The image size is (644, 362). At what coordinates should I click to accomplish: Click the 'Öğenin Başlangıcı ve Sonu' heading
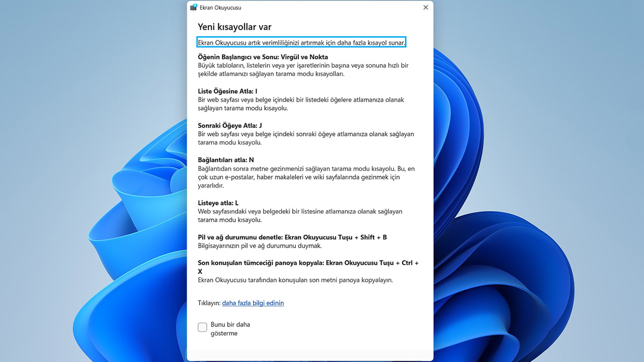point(263,57)
